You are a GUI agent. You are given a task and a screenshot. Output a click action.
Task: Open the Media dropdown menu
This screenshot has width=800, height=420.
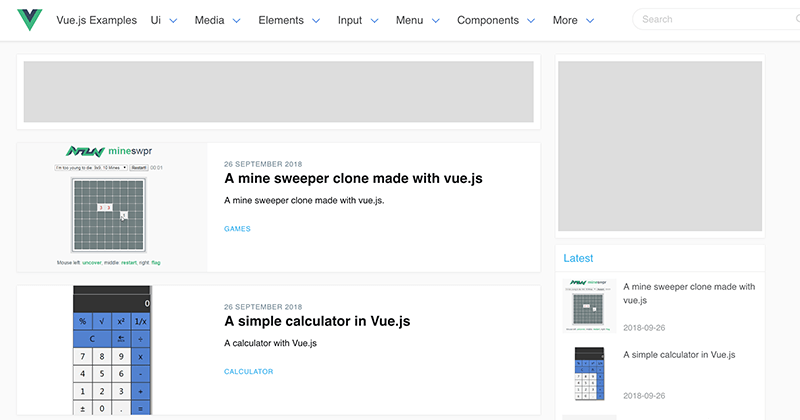[x=216, y=20]
